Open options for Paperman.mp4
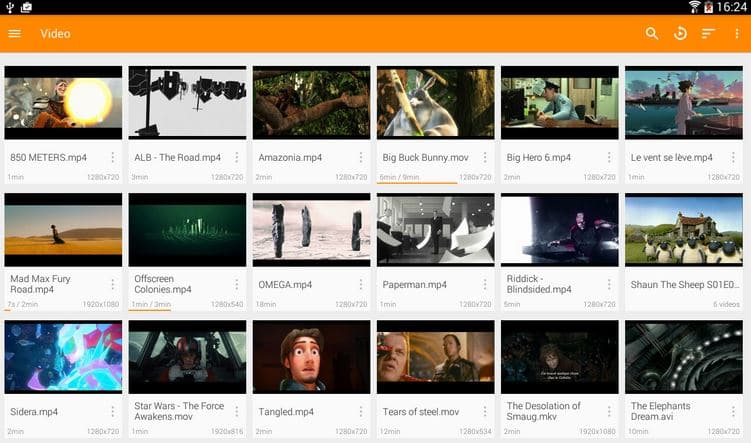This screenshot has width=751, height=443. coord(485,284)
